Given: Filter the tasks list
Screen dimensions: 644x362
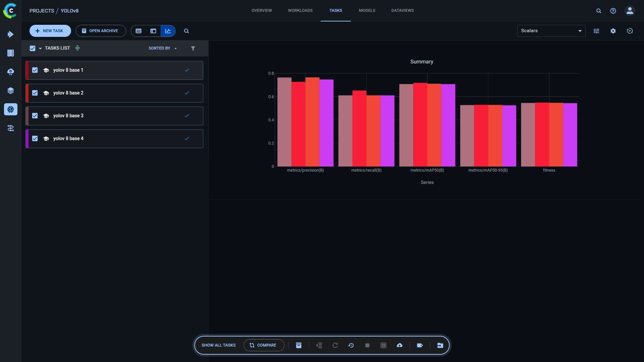Looking at the screenshot, I should pyautogui.click(x=193, y=48).
